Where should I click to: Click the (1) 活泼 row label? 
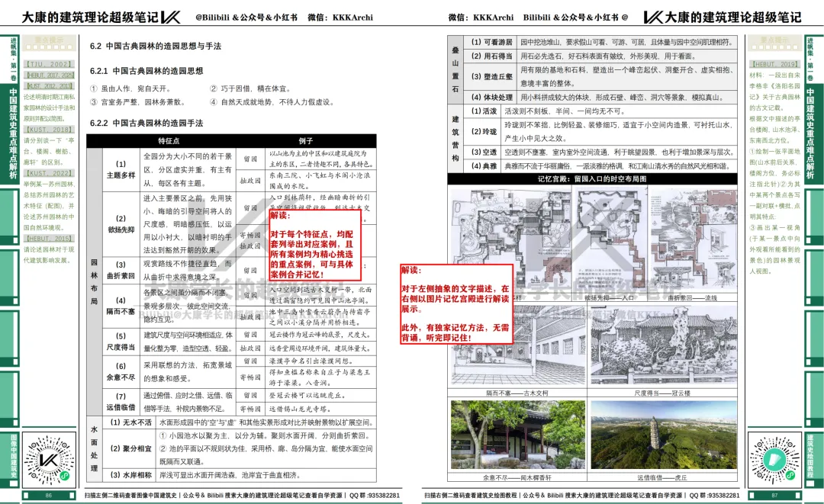tap(484, 111)
